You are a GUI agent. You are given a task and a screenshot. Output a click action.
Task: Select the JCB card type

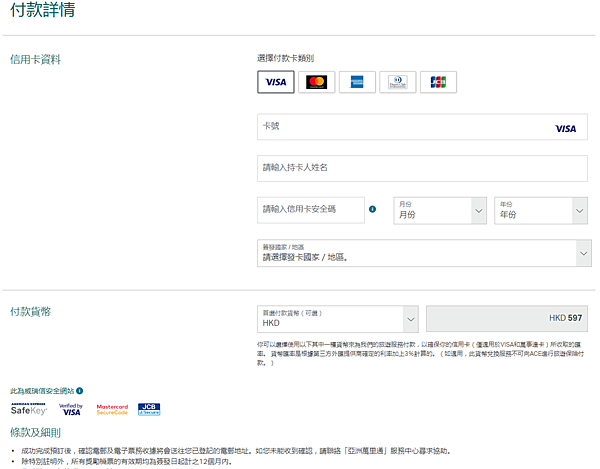[x=438, y=82]
